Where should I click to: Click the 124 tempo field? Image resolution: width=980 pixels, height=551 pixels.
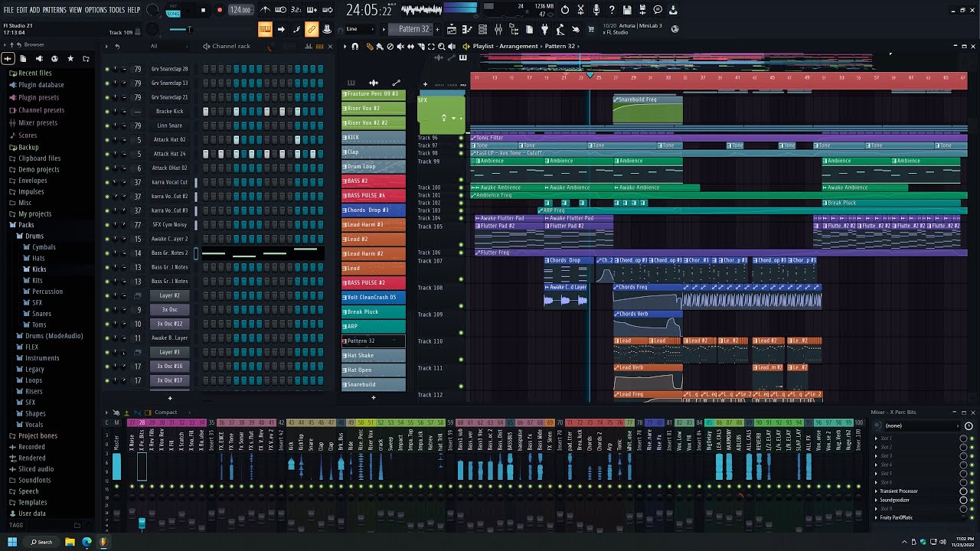240,10
